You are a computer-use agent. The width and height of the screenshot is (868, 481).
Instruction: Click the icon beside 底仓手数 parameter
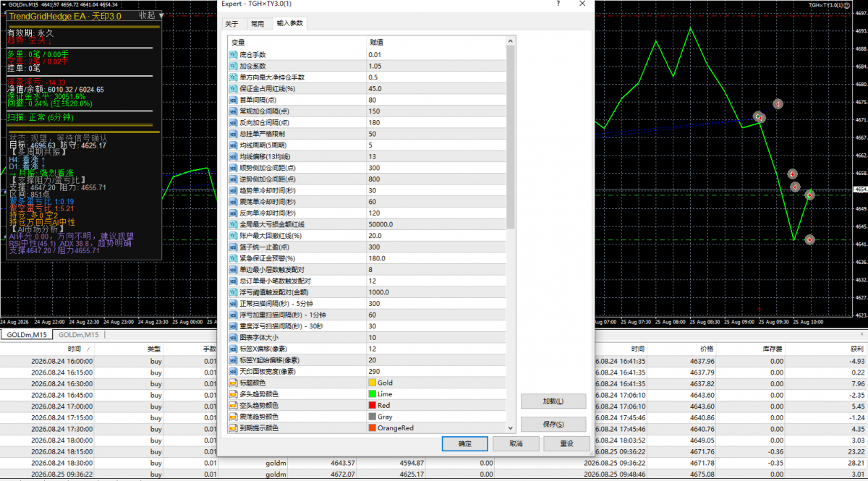click(x=233, y=55)
